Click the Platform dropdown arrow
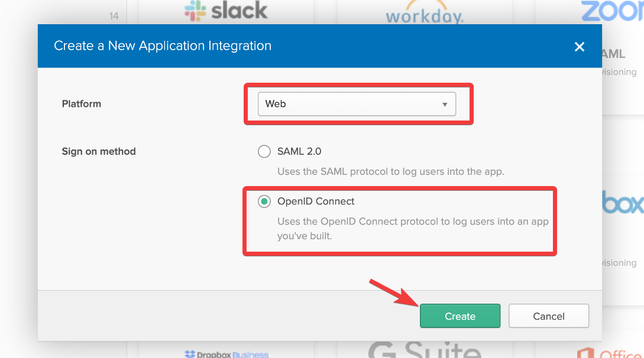 [445, 105]
